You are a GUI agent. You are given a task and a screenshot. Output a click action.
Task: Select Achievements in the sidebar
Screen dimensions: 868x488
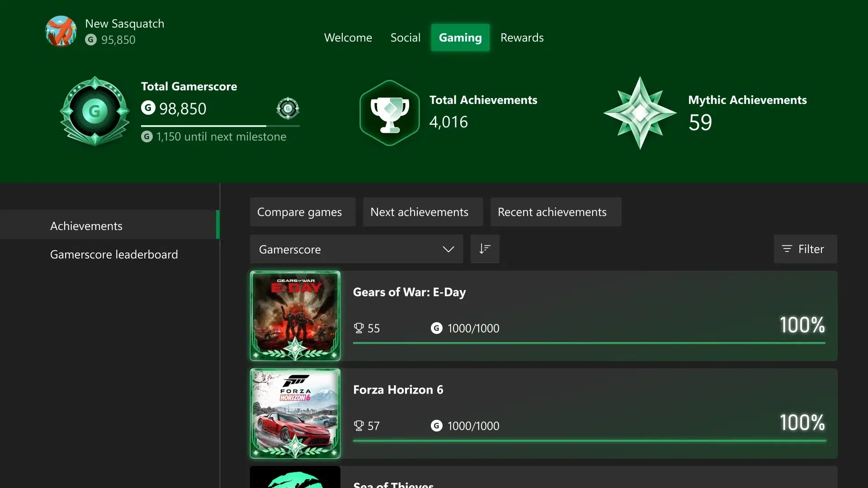tap(110, 225)
